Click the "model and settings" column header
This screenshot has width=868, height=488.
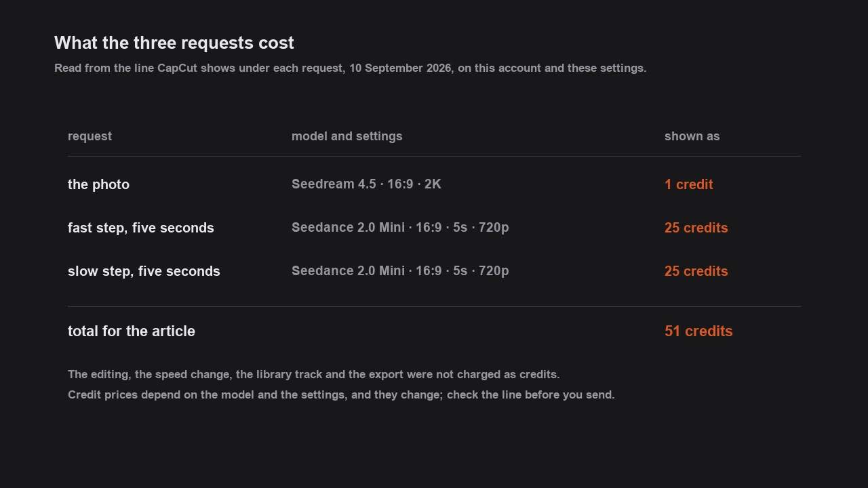pyautogui.click(x=347, y=136)
